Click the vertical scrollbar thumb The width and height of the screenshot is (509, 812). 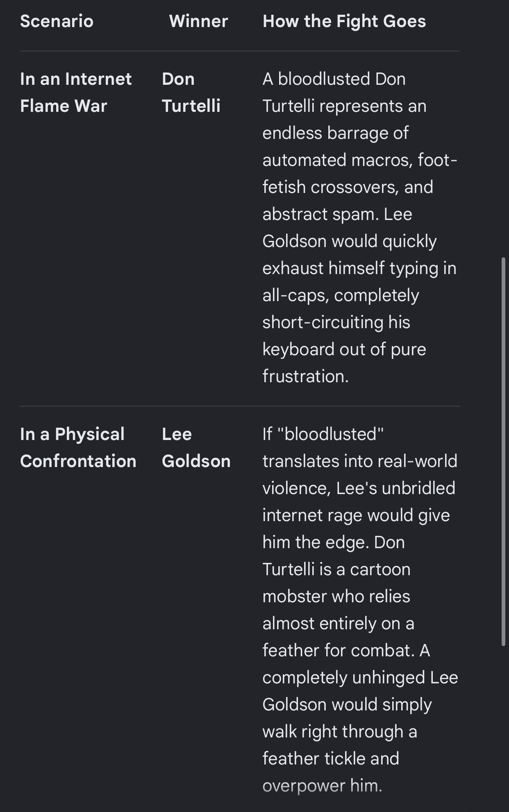pyautogui.click(x=504, y=451)
